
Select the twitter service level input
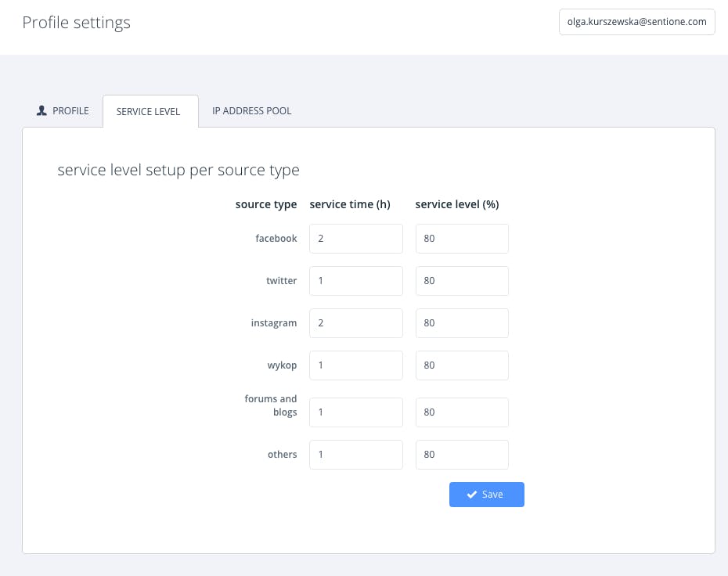(x=461, y=281)
